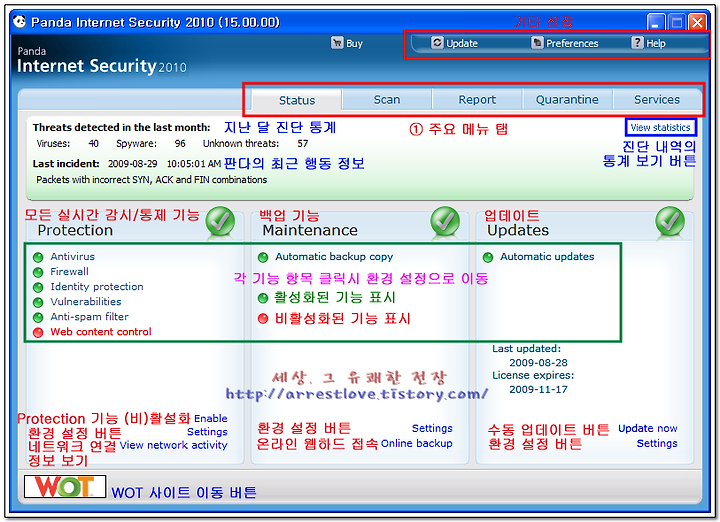Click the Maintenance green checkmark icon

coord(445,221)
